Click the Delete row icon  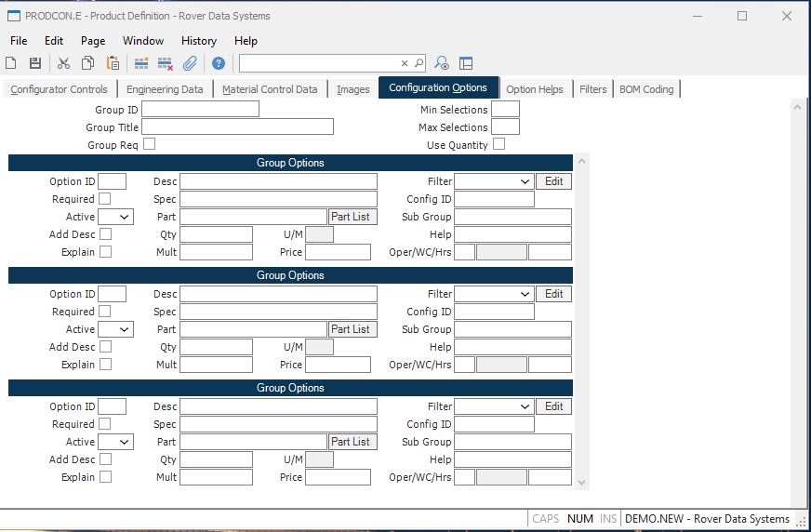pyautogui.click(x=166, y=63)
